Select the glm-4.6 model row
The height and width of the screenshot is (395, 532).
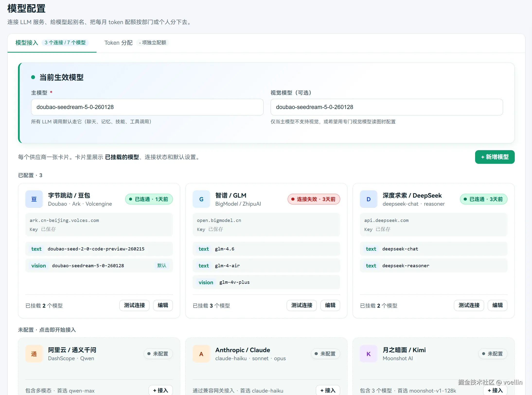[266, 249]
